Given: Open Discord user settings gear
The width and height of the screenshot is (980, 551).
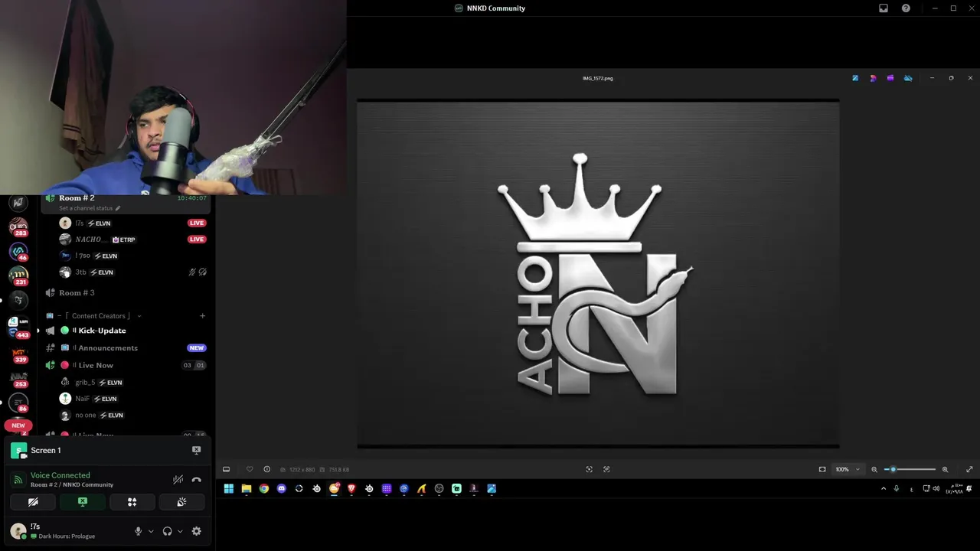Looking at the screenshot, I should click(x=197, y=531).
